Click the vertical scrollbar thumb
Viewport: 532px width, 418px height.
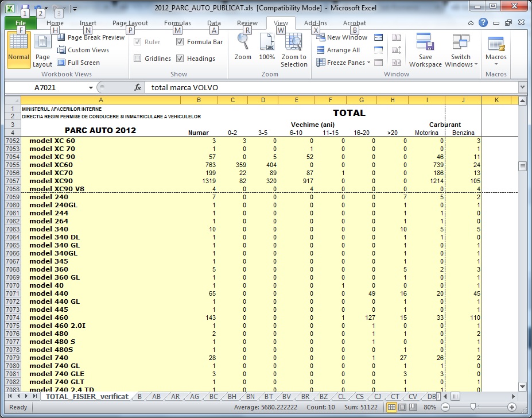522,166
